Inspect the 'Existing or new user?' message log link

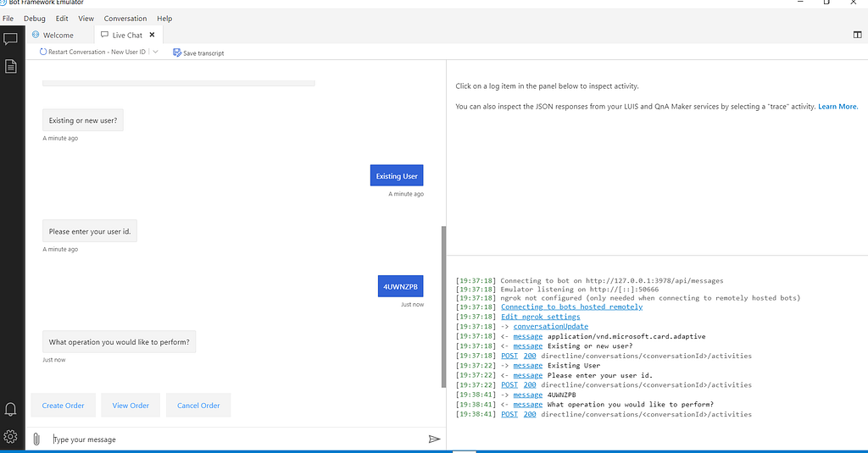[x=527, y=346]
